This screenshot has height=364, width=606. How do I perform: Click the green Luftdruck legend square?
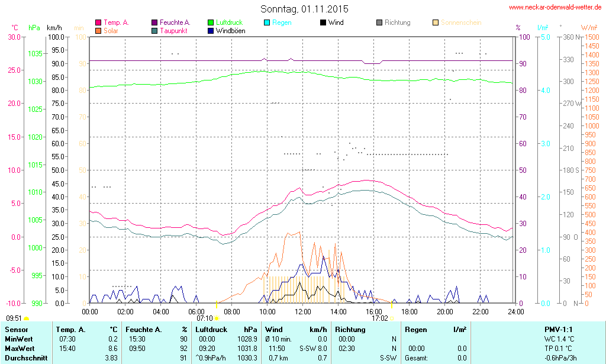(x=211, y=22)
